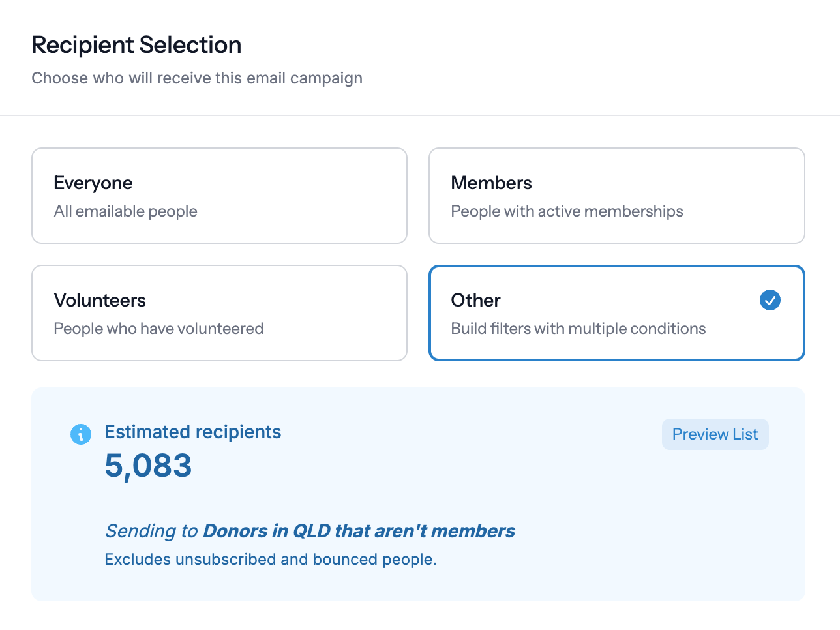Select the Members recipient option

coord(616,196)
